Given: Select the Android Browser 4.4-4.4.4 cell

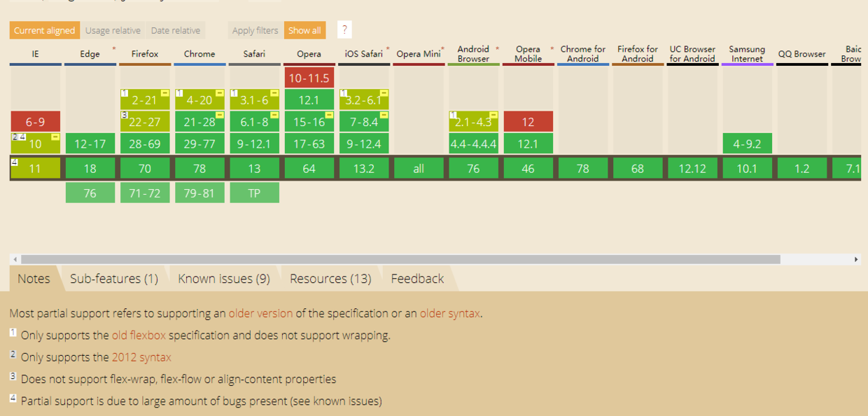Looking at the screenshot, I should (473, 144).
